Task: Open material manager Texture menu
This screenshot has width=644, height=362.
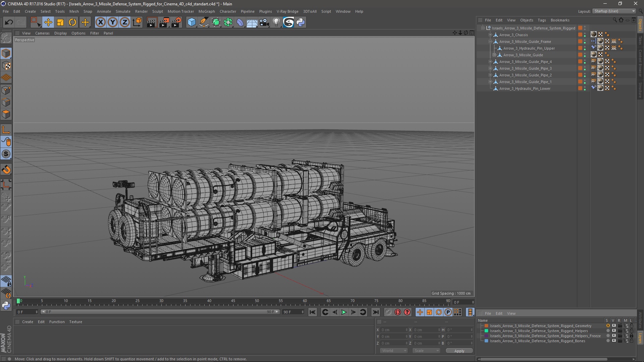Action: click(75, 322)
